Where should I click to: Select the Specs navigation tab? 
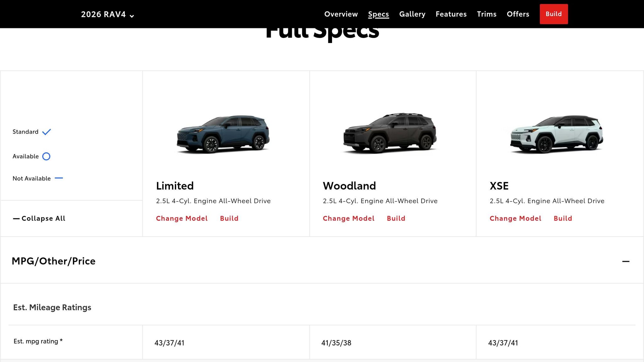(378, 14)
